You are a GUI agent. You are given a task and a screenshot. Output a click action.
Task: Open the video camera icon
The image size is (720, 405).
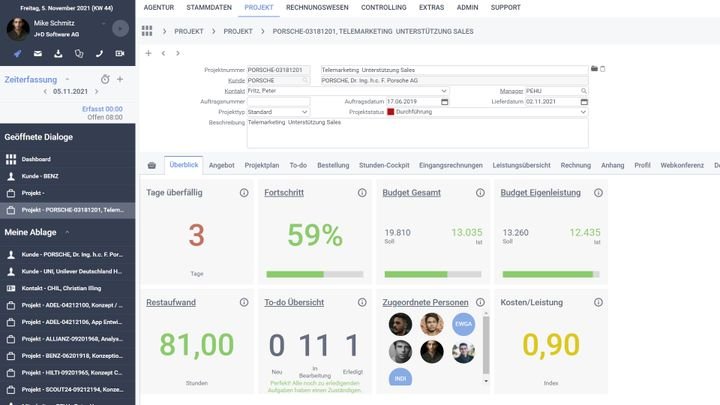(120, 54)
